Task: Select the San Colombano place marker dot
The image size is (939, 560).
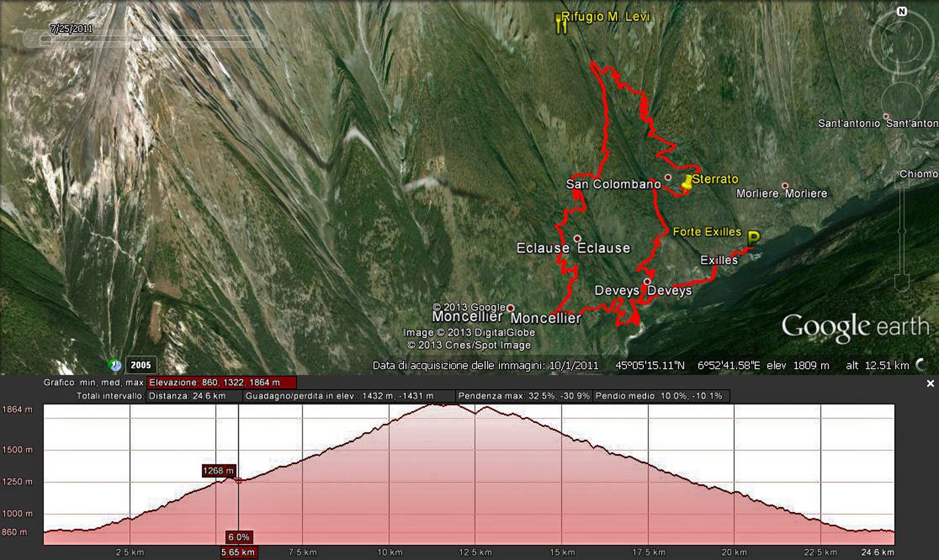Action: (668, 177)
